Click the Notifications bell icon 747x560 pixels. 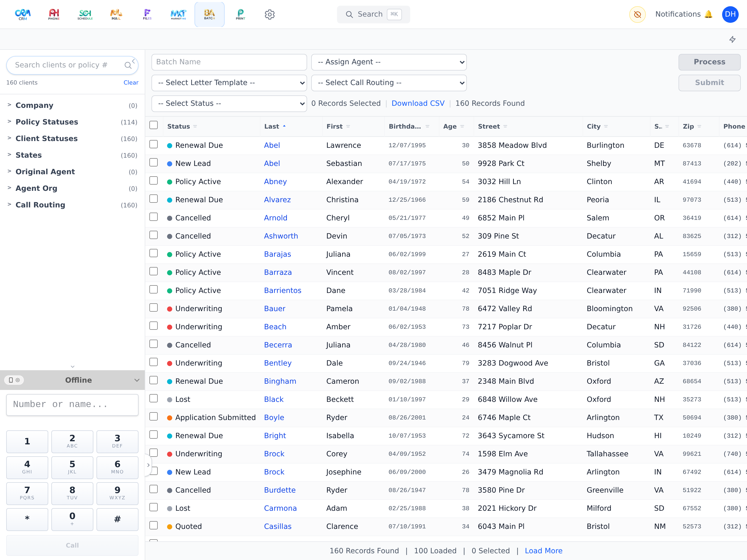click(709, 14)
